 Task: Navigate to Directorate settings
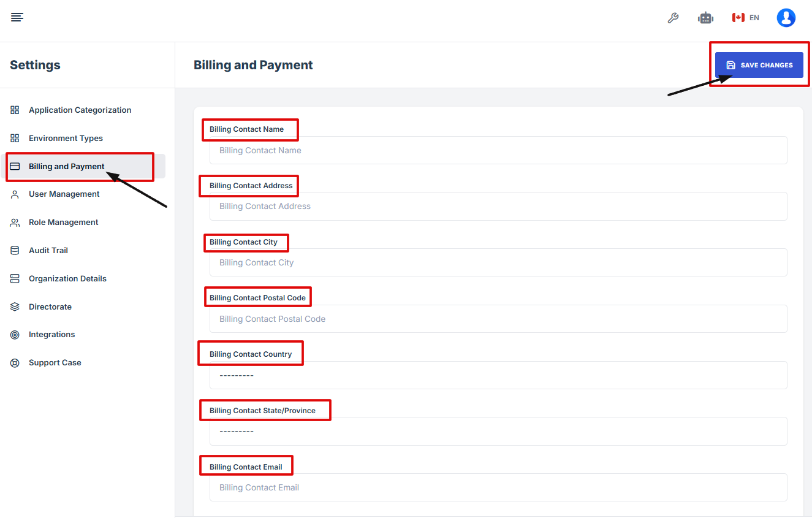[x=50, y=307]
